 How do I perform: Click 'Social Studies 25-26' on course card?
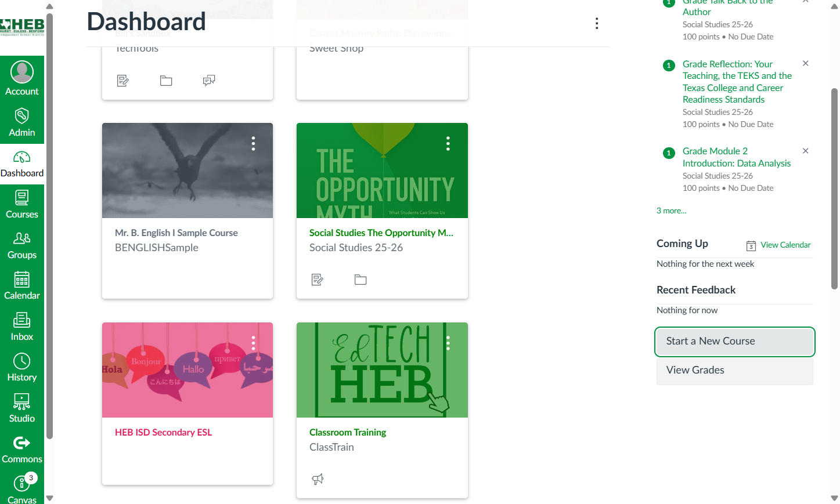(x=356, y=248)
